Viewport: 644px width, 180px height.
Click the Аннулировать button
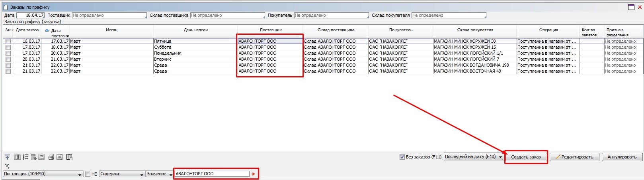coord(622,157)
